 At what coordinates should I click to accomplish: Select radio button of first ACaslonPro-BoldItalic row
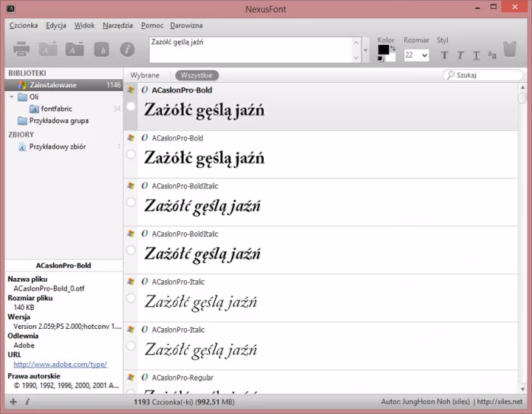pyautogui.click(x=131, y=202)
